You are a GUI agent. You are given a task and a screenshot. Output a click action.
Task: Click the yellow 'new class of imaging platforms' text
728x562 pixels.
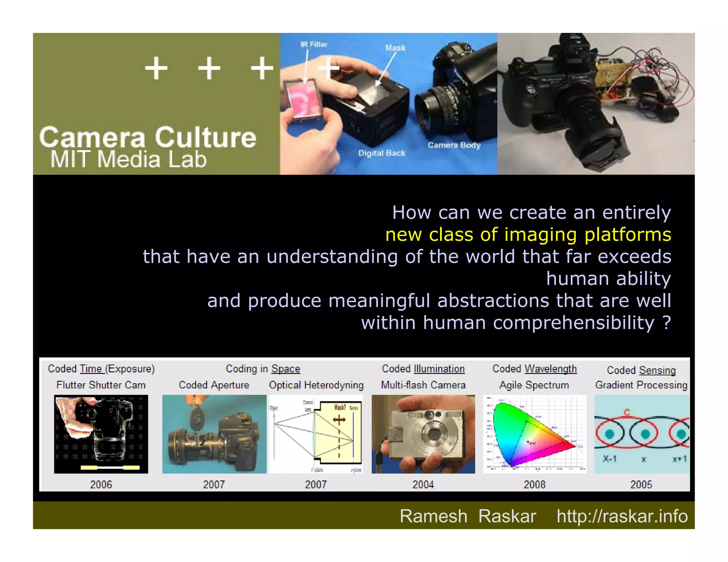click(528, 234)
